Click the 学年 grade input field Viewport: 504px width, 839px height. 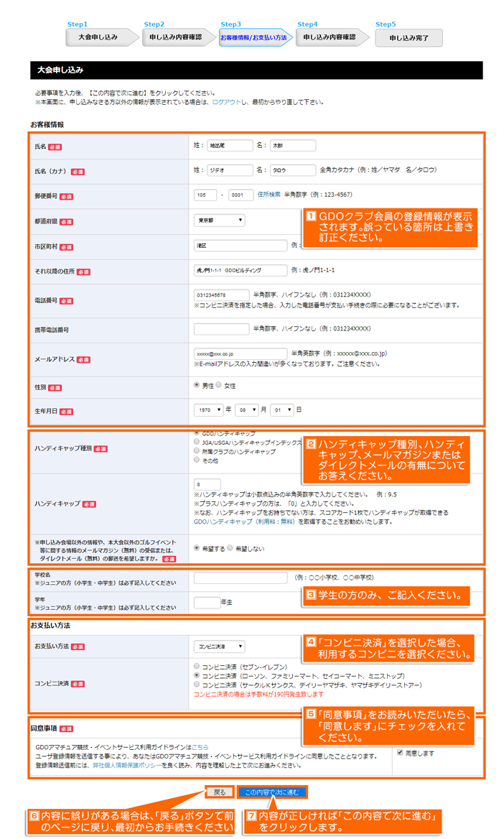[207, 603]
